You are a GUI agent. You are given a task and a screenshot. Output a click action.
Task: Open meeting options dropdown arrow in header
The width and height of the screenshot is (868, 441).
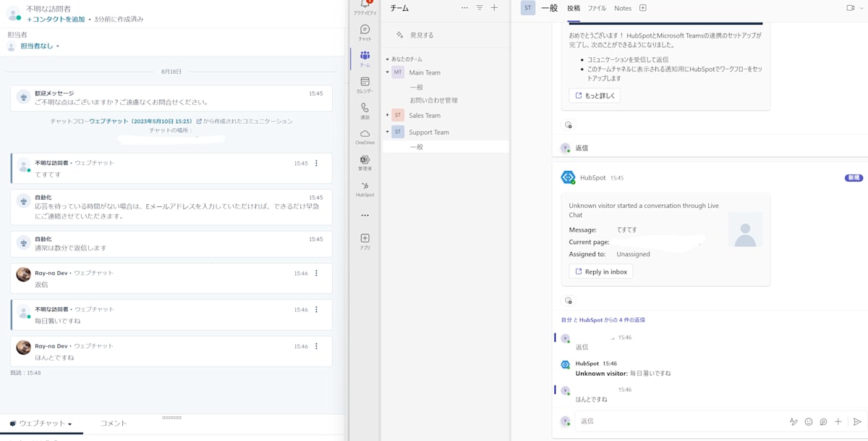tap(862, 8)
